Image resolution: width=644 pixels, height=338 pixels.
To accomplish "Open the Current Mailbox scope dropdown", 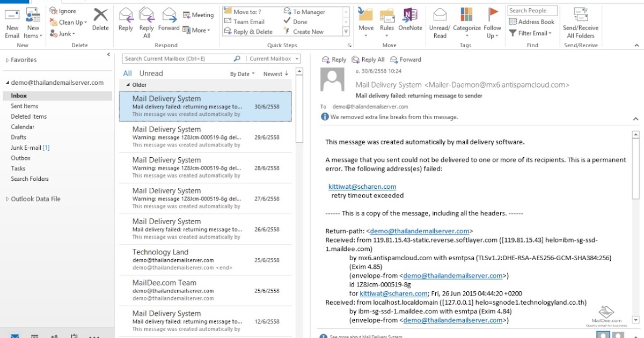I will pos(274,59).
